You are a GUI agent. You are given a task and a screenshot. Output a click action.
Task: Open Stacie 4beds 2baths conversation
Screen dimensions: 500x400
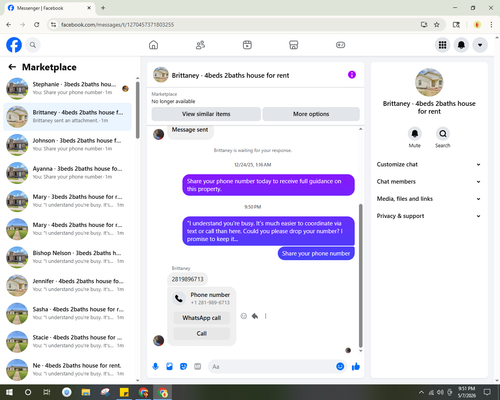pos(67,341)
